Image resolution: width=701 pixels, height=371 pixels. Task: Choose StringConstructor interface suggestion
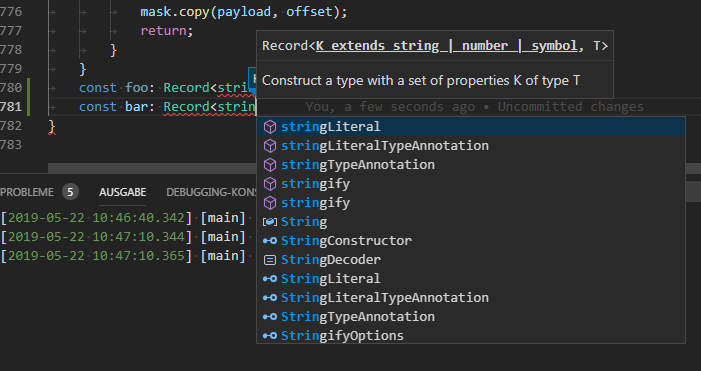tap(471, 240)
